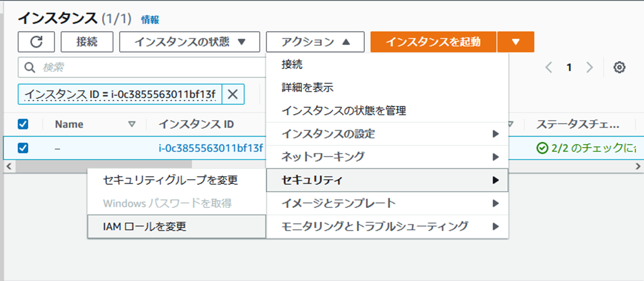The height and width of the screenshot is (281, 644).
Task: Expand the ネットワーキング submenu
Action: coord(387,157)
